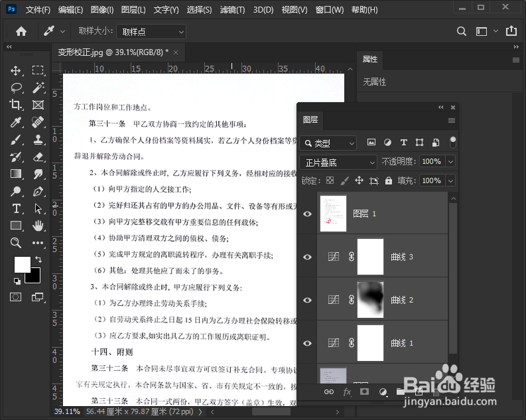Select the Brush tool
The image size is (526, 420).
(16, 139)
